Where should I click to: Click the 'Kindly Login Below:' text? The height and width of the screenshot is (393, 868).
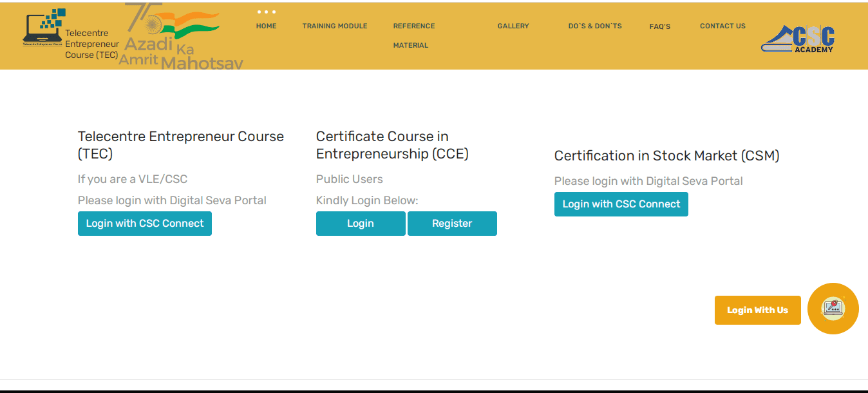367,200
